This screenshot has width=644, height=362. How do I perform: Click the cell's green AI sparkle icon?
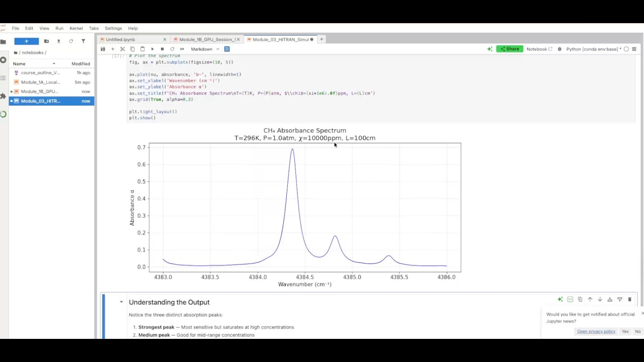[560, 300]
